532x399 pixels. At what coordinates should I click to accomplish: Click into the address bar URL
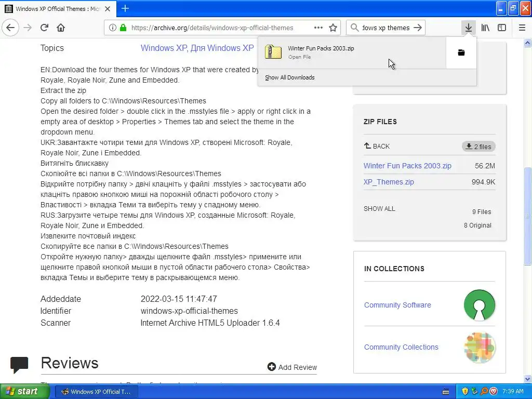[x=212, y=28]
